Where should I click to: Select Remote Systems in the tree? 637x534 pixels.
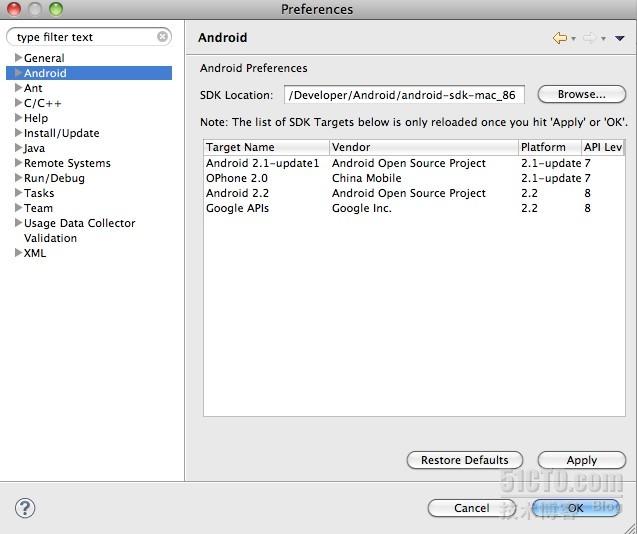pos(67,163)
